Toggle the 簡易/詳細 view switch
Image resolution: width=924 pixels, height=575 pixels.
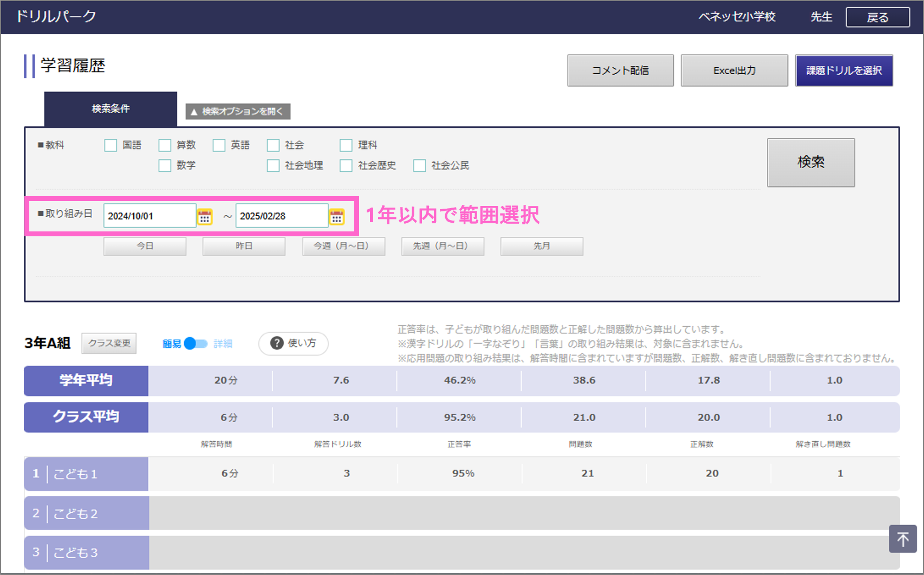click(x=196, y=344)
